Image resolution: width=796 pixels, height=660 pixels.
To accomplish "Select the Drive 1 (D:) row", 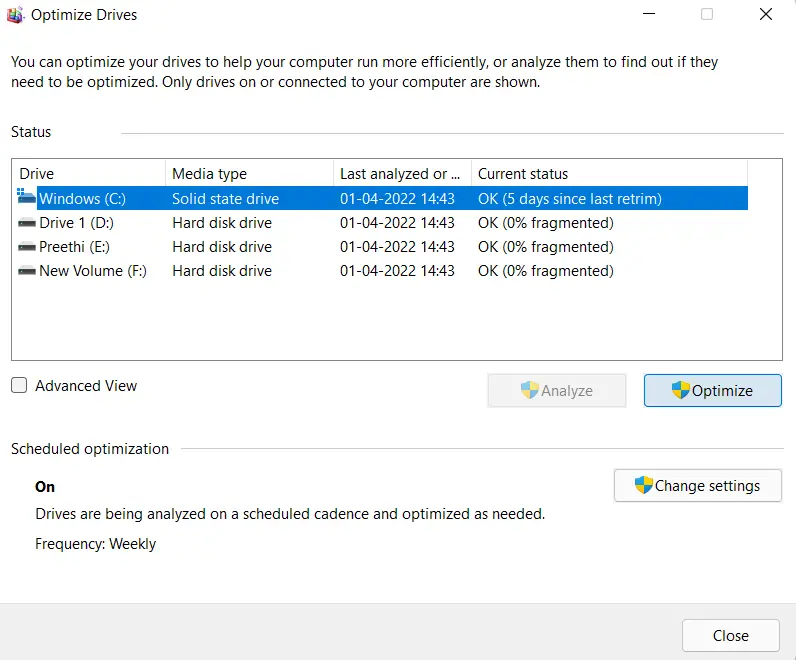I will [382, 223].
